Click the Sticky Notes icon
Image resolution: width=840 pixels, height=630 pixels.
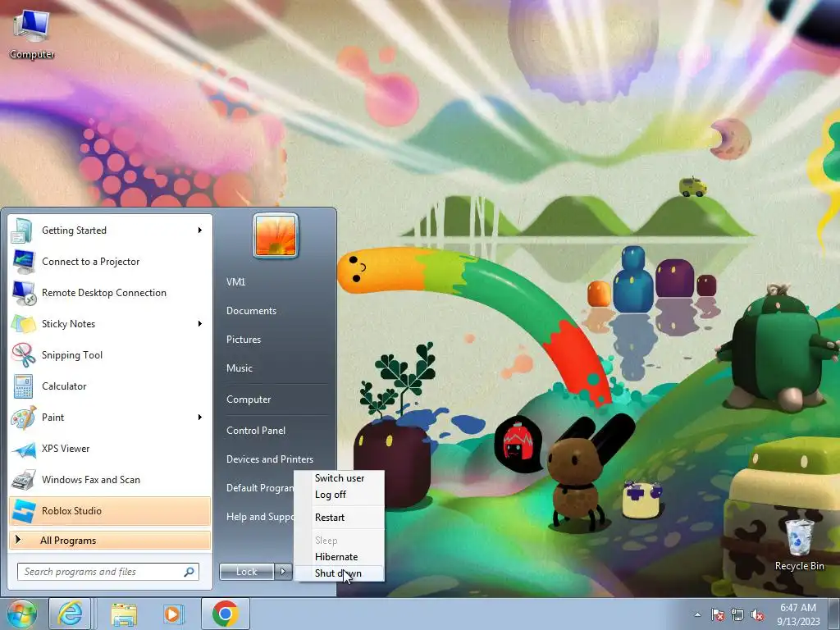[x=23, y=323]
